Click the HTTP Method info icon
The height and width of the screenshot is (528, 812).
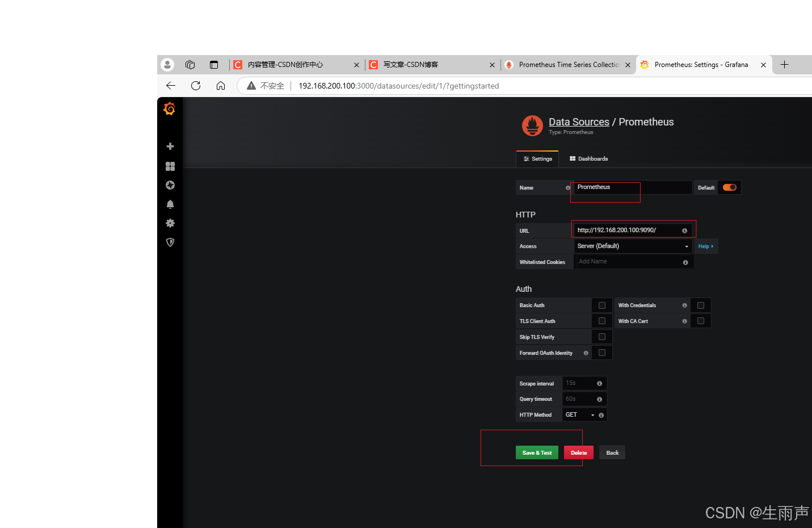click(601, 415)
